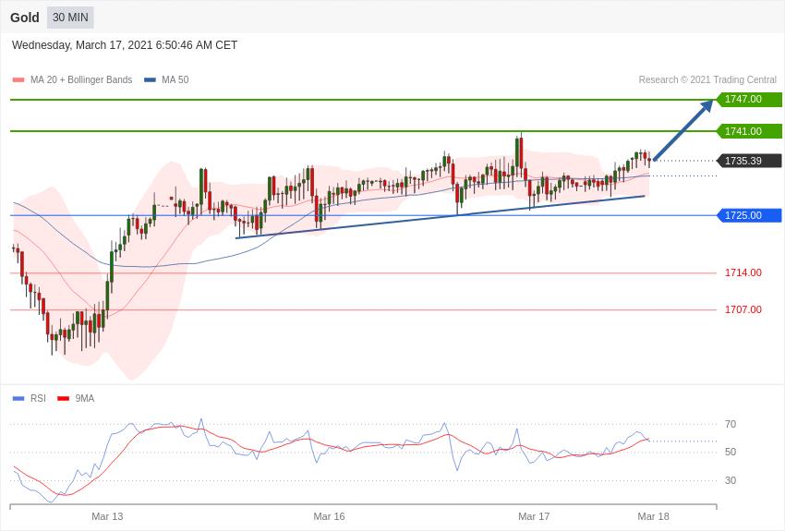
Task: Click the pink MA 20 legend swatch
Action: tap(18, 79)
